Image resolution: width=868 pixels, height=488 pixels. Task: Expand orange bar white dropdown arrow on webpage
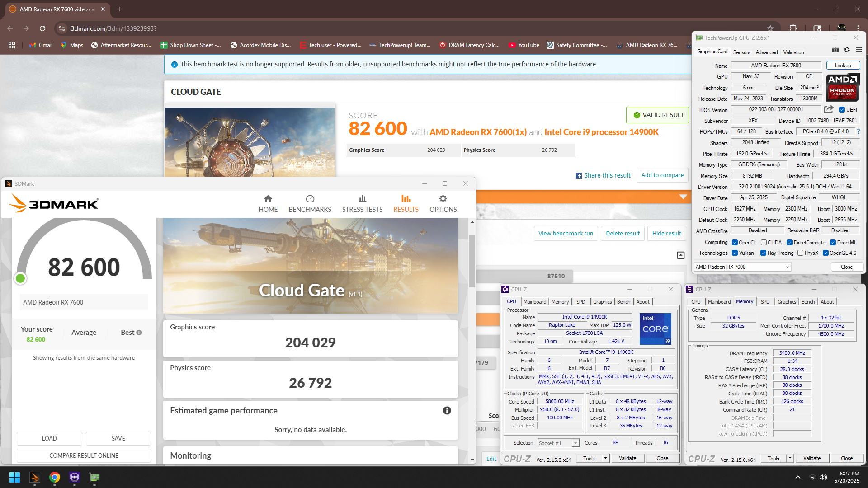coord(683,197)
